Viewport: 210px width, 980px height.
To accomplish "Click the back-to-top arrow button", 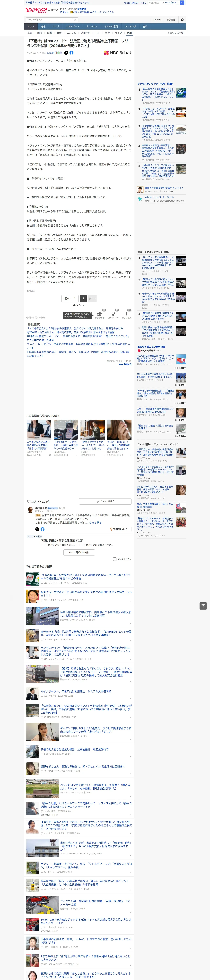I will [203, 606].
